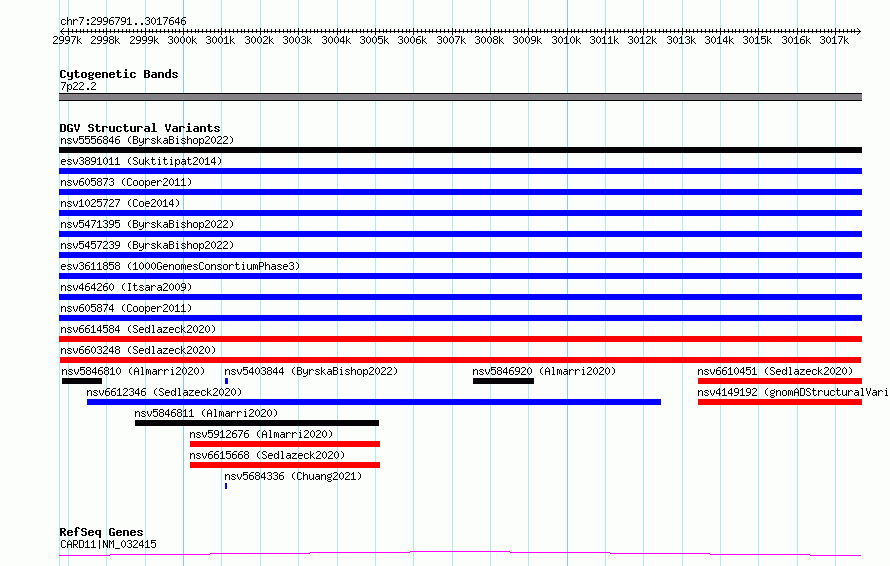Click the short black bar under nsv5846810
The height and width of the screenshot is (566, 890).
82,381
